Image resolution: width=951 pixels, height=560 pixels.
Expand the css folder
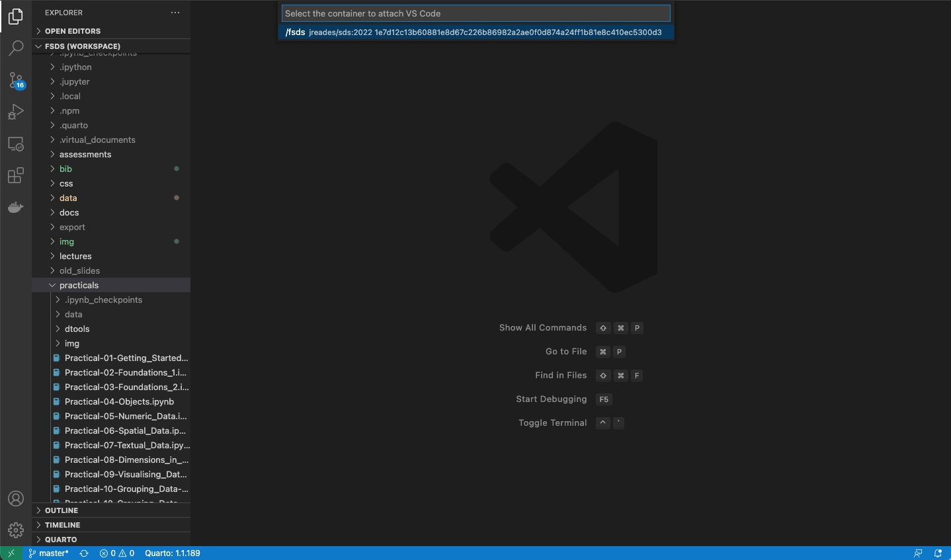111,184
